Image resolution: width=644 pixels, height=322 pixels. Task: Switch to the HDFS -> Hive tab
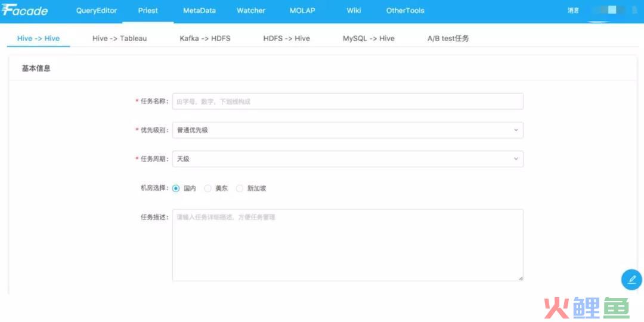[286, 38]
